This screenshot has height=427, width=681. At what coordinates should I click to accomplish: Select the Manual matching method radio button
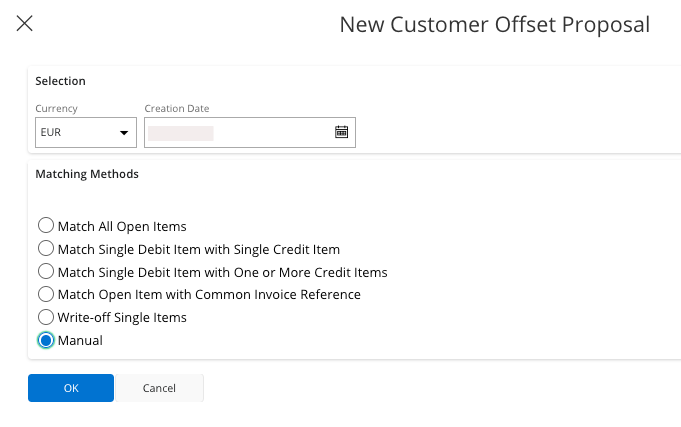pos(46,340)
